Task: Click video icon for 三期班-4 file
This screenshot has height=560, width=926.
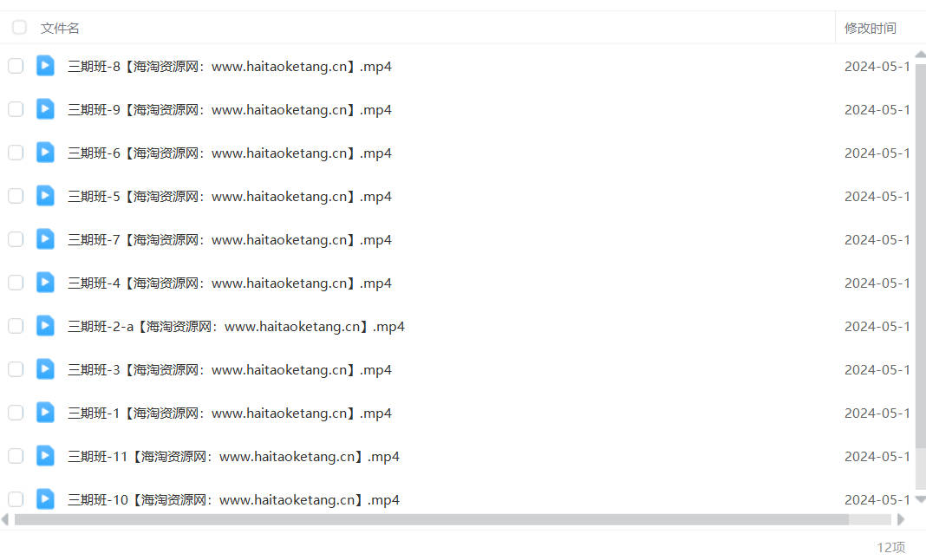Action: (45, 283)
